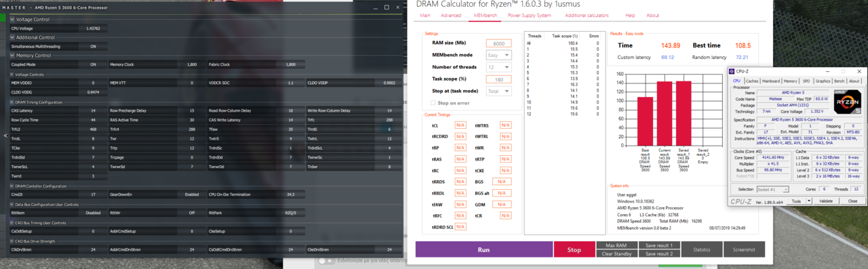
Task: Switch to the CPU-Z Memory tab
Action: [x=791, y=81]
